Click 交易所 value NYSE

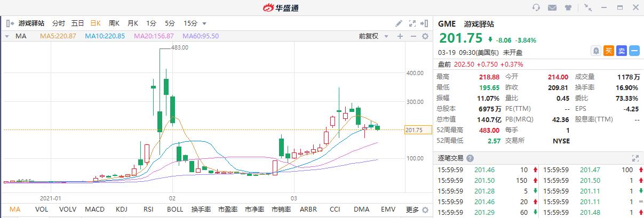click(561, 141)
